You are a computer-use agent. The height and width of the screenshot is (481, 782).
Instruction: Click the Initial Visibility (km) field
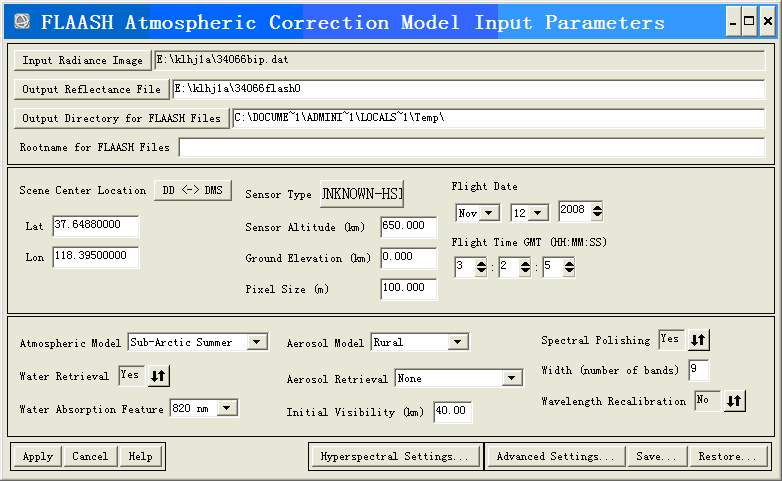(452, 411)
